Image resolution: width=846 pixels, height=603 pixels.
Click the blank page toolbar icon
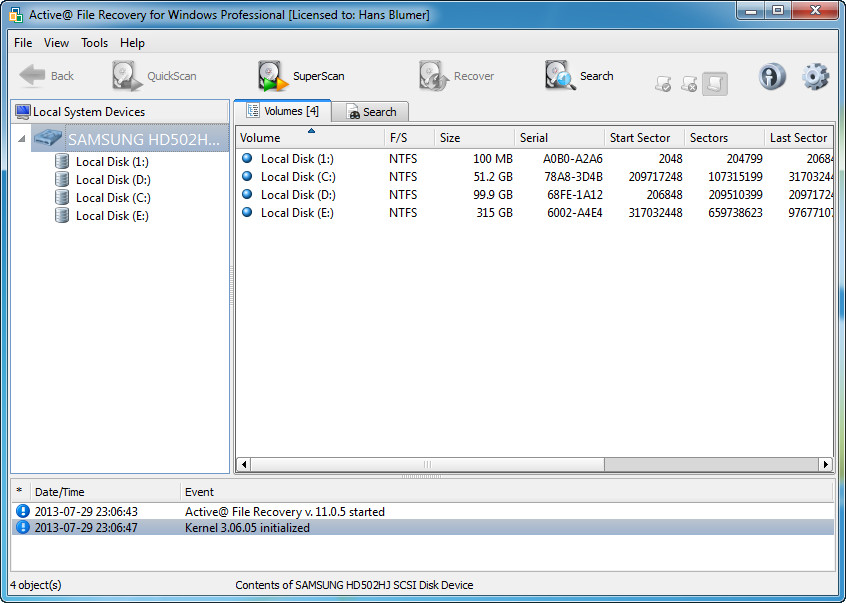(715, 84)
